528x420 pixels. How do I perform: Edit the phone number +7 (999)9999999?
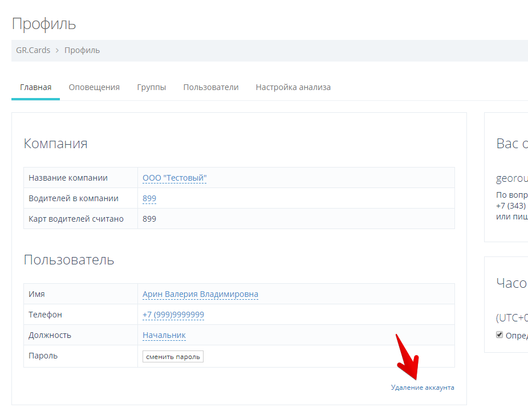click(x=173, y=315)
